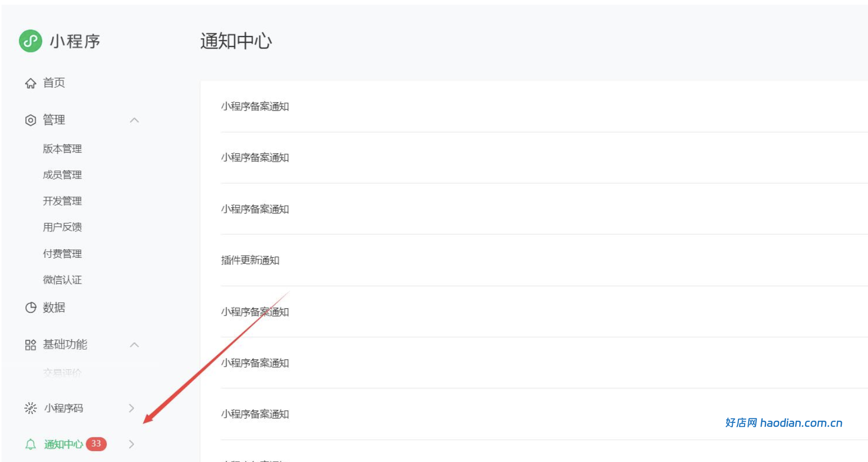Open 微信认证 menu item
This screenshot has height=462, width=868.
62,280
